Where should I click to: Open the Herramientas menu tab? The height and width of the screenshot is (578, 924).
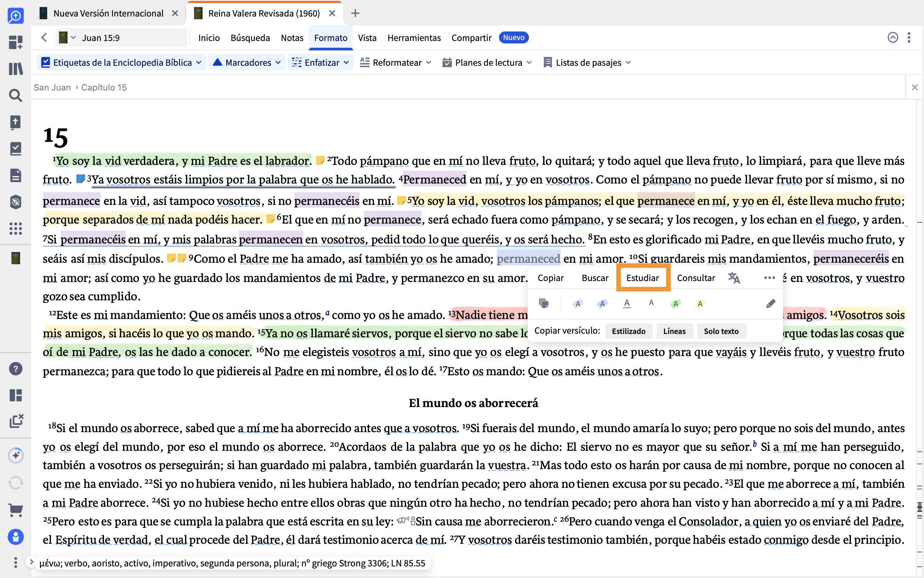tap(414, 37)
